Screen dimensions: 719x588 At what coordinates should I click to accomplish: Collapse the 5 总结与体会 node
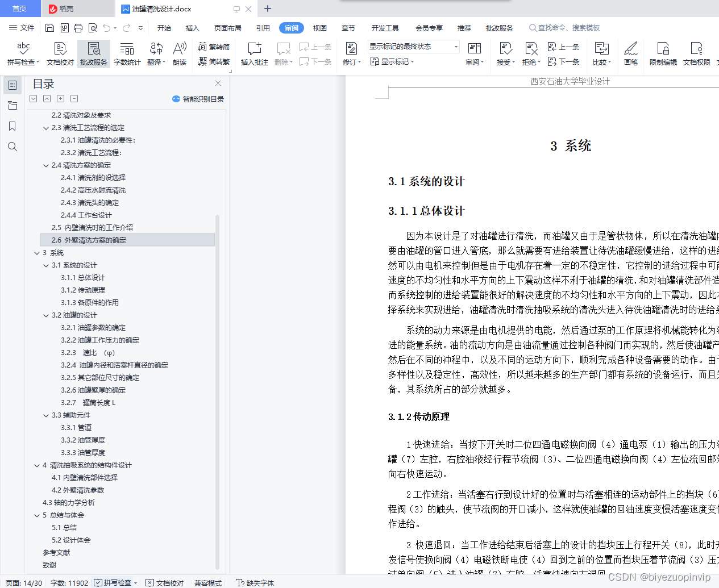click(37, 515)
